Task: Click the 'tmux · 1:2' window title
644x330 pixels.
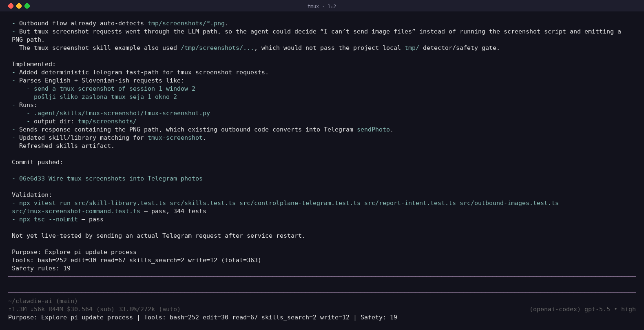Action: pyautogui.click(x=322, y=7)
